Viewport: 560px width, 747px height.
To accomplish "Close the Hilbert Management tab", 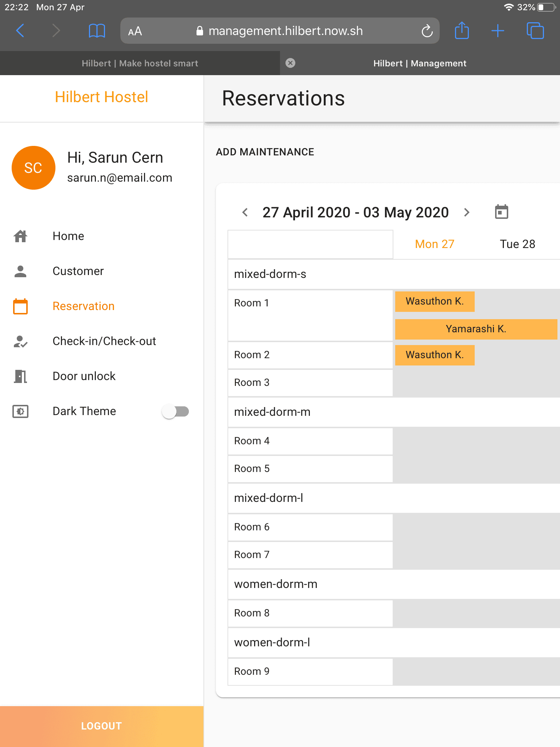I will click(x=290, y=63).
